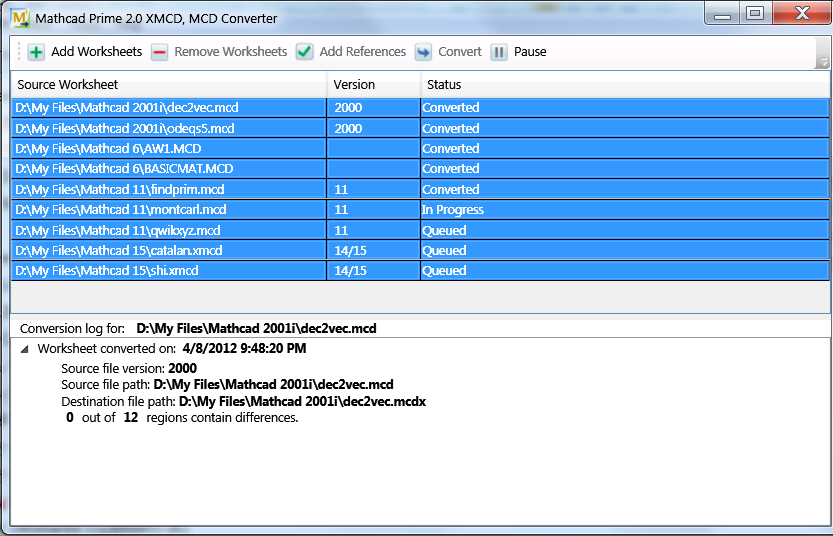Select the montcarl.mcd In Progress row
This screenshot has width=833, height=536.
pos(121,210)
